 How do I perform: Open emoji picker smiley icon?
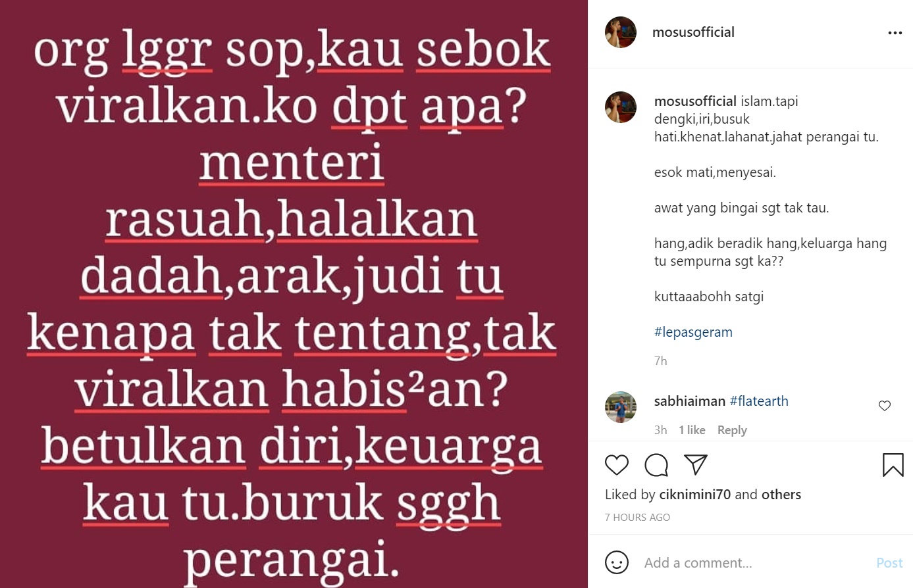[617, 562]
